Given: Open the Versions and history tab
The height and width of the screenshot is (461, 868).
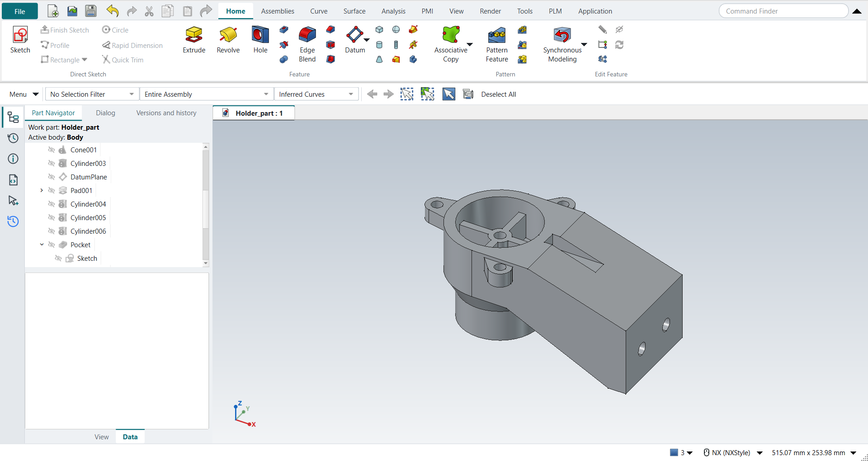Looking at the screenshot, I should tap(166, 113).
